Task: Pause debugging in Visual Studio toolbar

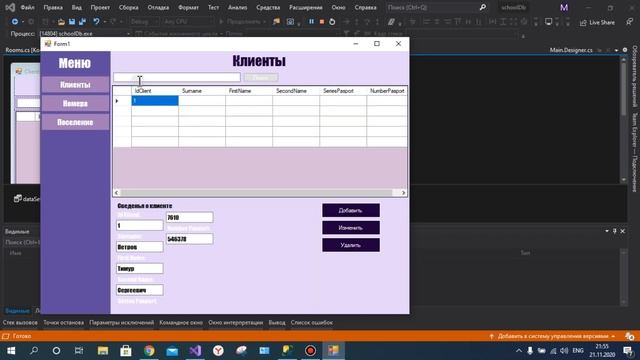Action: [311, 22]
